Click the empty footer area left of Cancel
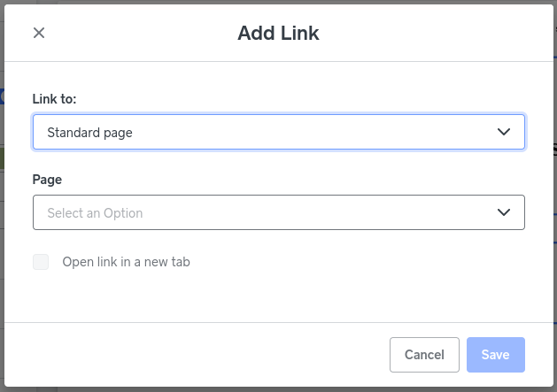 click(195, 355)
